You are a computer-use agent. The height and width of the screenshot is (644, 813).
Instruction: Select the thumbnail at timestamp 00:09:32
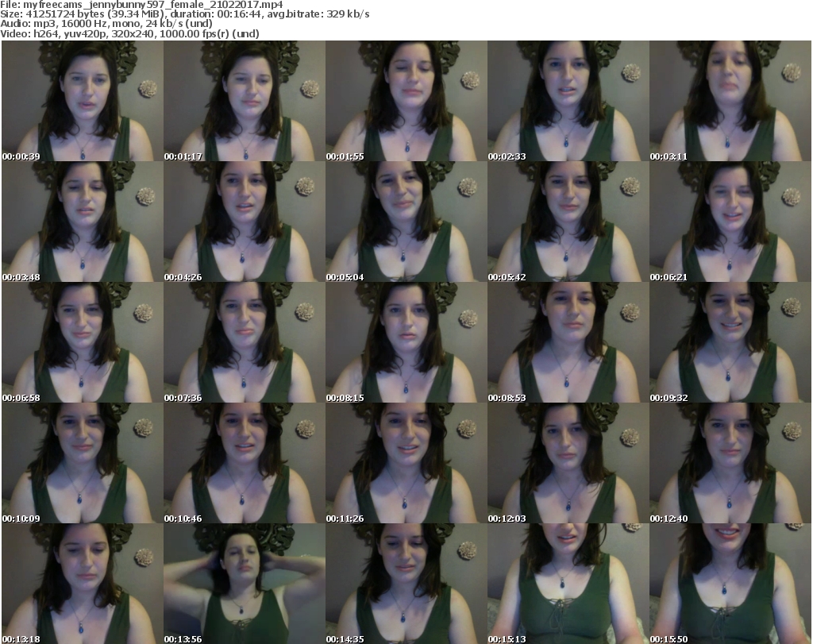point(730,342)
